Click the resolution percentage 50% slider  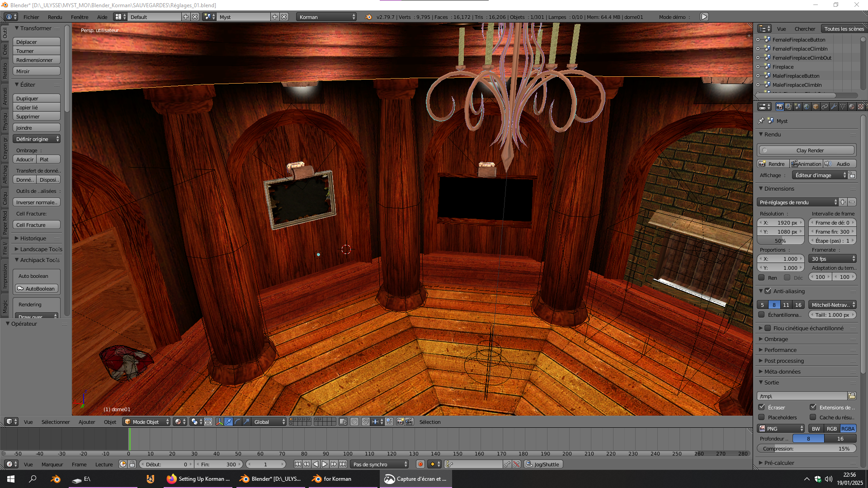[x=780, y=241]
